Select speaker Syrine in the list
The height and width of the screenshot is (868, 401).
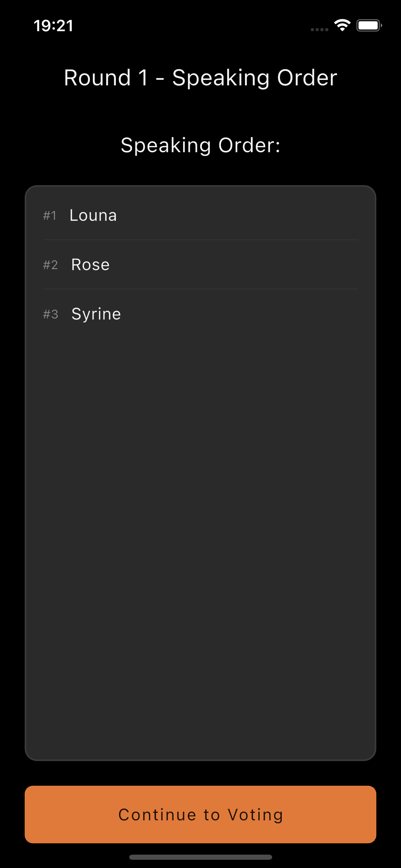(x=96, y=314)
